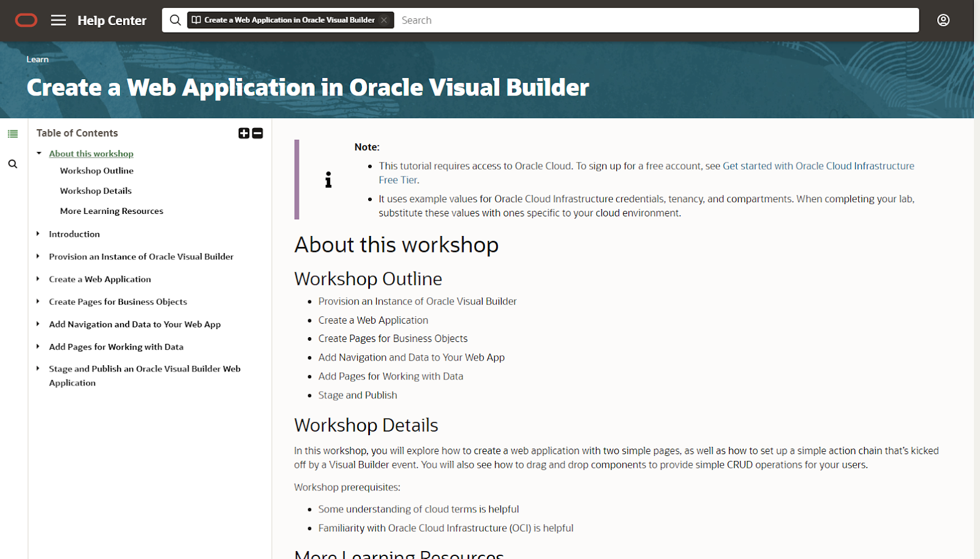This screenshot has height=559, width=980.
Task: Expand Create Pages for Business Objects arrow
Action: pyautogui.click(x=38, y=302)
